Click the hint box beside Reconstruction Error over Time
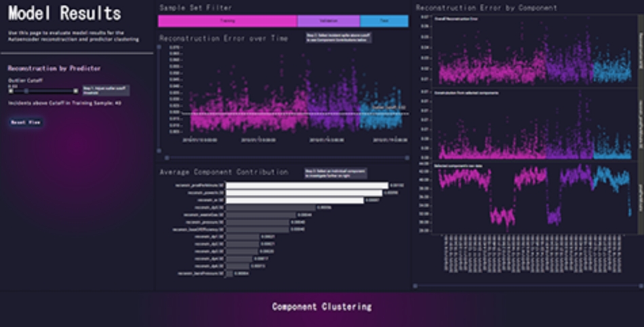This screenshot has width=644, height=327. click(x=339, y=38)
